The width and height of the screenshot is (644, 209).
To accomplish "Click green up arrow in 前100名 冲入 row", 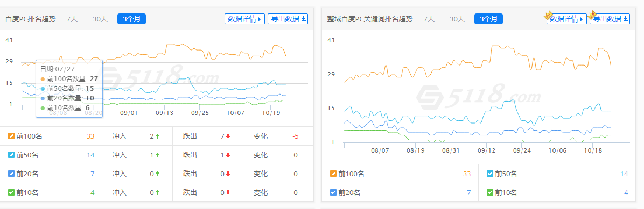I will click(157, 136).
